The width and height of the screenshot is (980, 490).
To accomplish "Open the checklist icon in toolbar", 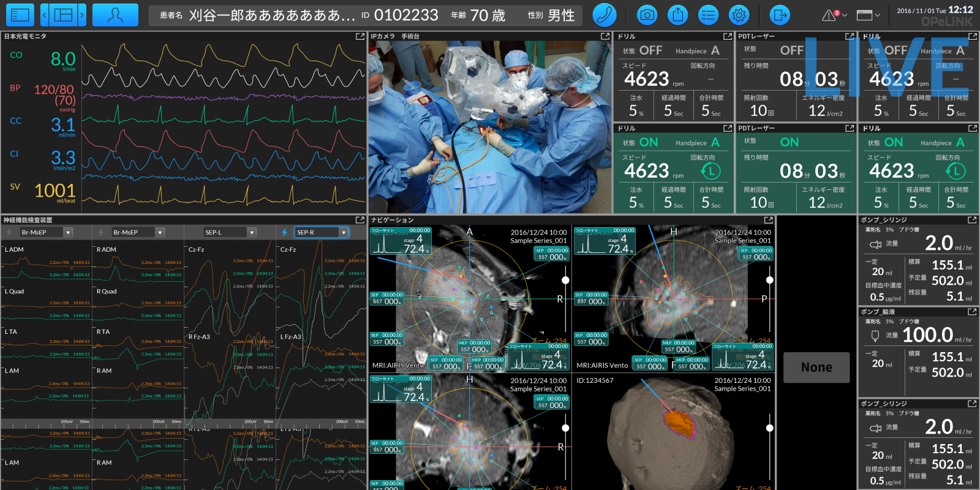I will point(708,15).
